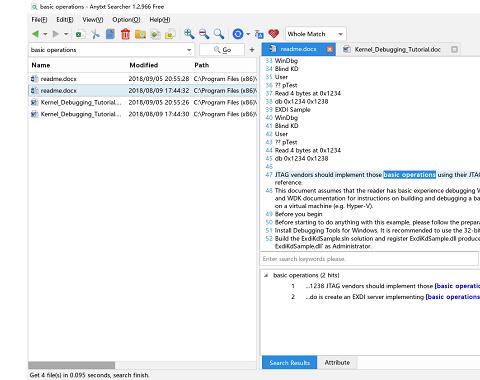Viewport: 480px width, 380px height.
Task: Click the green back arrow icon
Action: pyautogui.click(x=35, y=34)
